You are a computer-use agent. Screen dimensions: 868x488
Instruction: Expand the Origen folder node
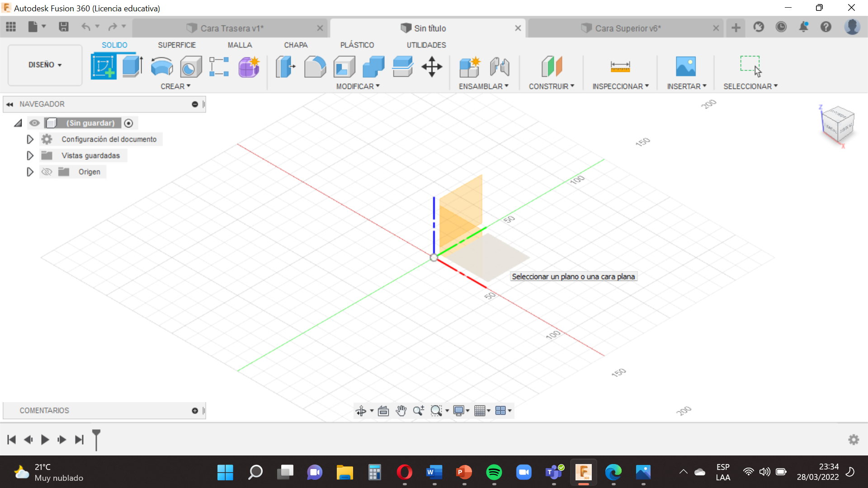(30, 172)
